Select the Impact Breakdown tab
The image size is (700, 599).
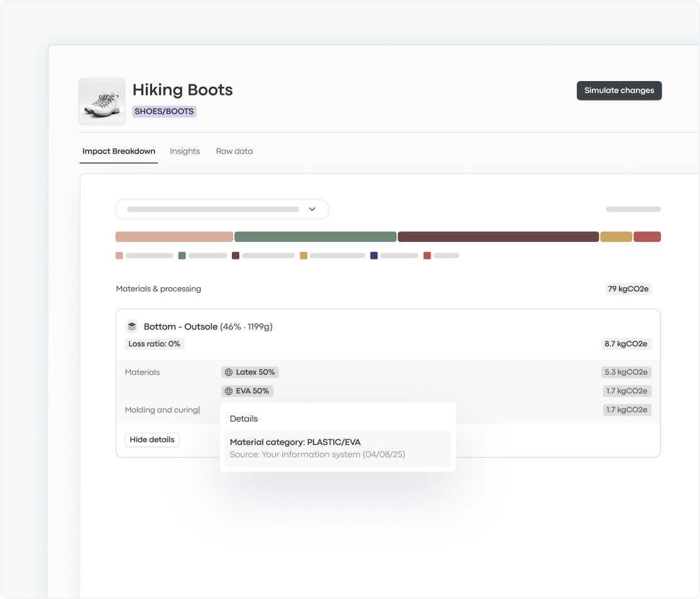point(119,151)
